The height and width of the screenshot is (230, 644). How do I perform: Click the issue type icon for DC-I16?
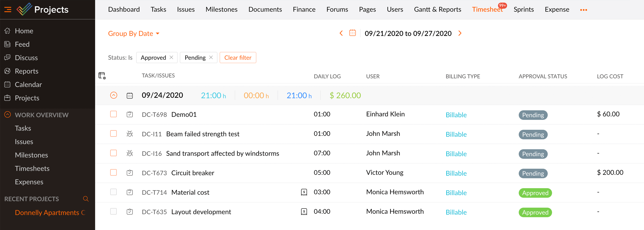click(130, 153)
